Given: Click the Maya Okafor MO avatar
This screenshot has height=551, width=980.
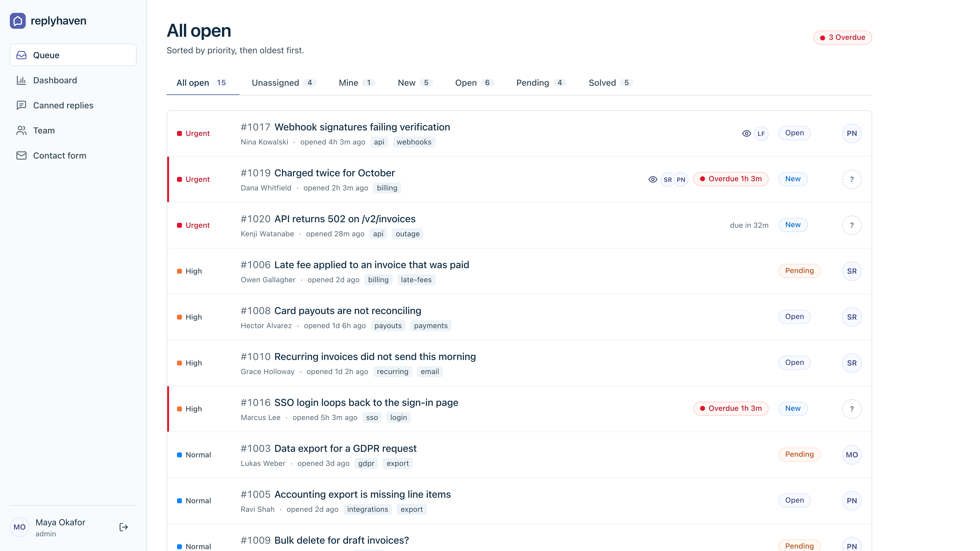Looking at the screenshot, I should [19, 527].
